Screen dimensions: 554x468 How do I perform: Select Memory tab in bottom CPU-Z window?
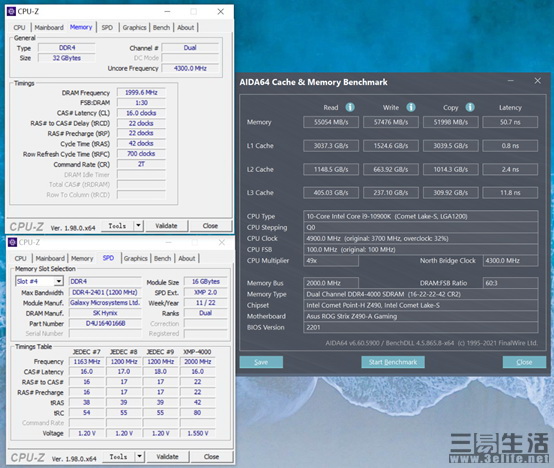82,259
